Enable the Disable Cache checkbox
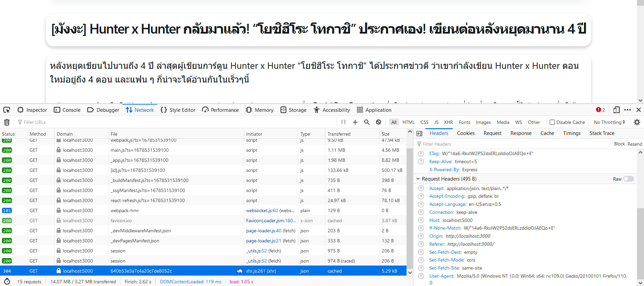 [x=552, y=122]
